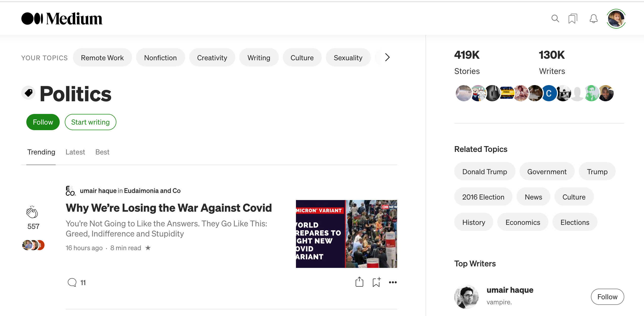
Task: Open the responses comment bubble icon
Action: [x=72, y=282]
